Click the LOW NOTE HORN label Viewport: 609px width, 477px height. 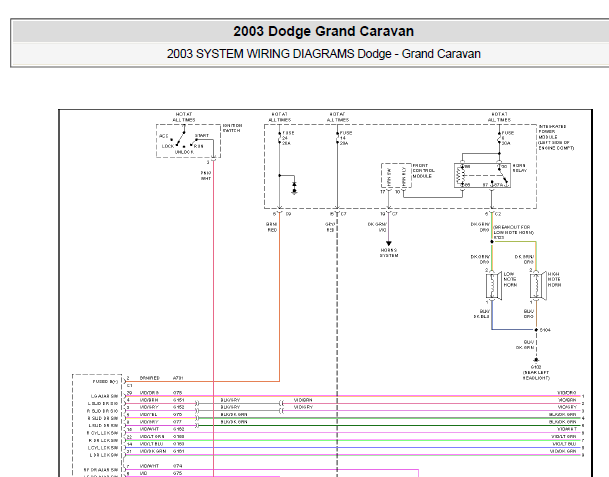pyautogui.click(x=510, y=279)
